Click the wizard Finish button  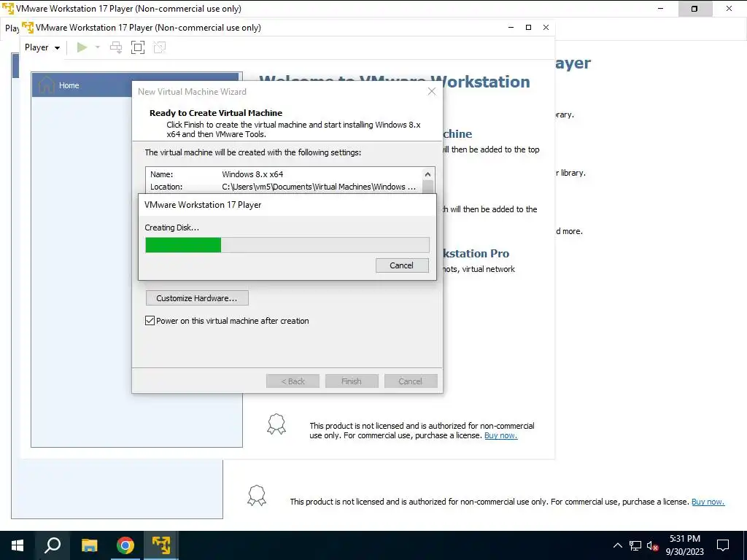point(352,381)
